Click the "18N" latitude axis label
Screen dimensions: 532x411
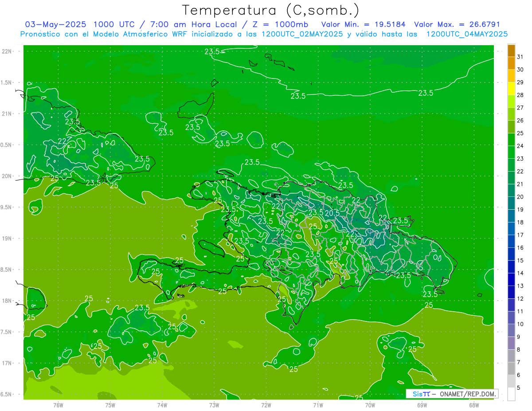[x=7, y=301]
